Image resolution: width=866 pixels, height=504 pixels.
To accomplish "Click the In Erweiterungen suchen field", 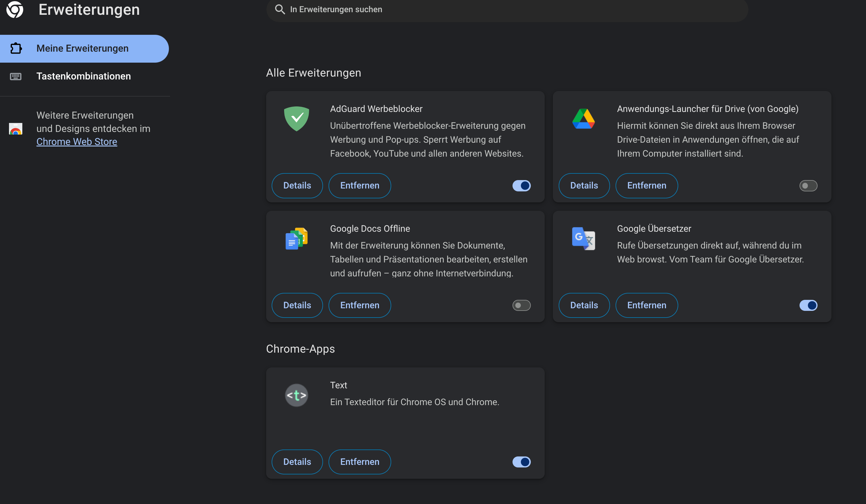I will (378, 9).
